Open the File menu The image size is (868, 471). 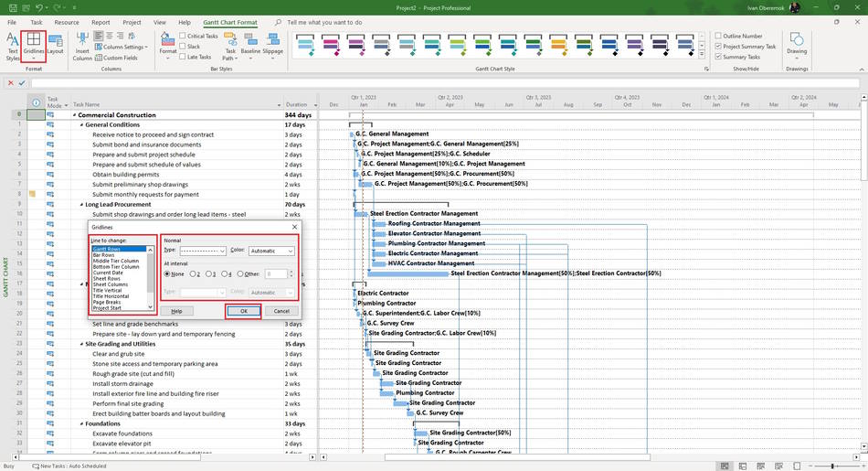click(x=12, y=22)
